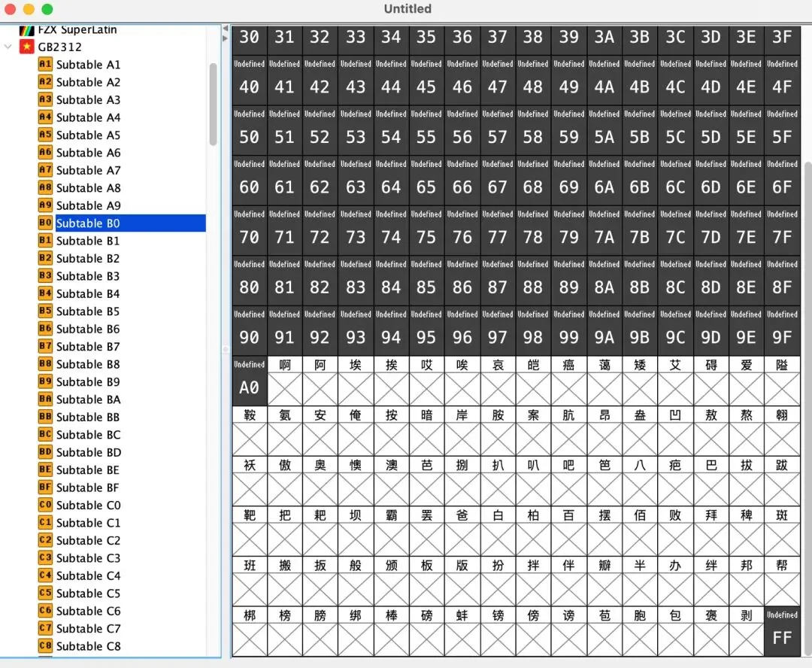Viewport: 812px width, 668px height.
Task: Click the GB2312 red flag icon
Action: click(x=26, y=47)
